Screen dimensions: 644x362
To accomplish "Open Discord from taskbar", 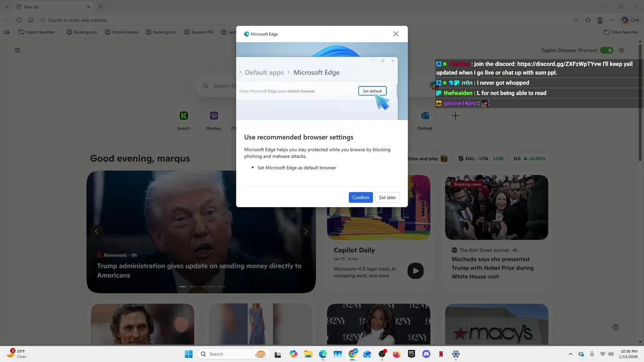I will pyautogui.click(x=426, y=354).
